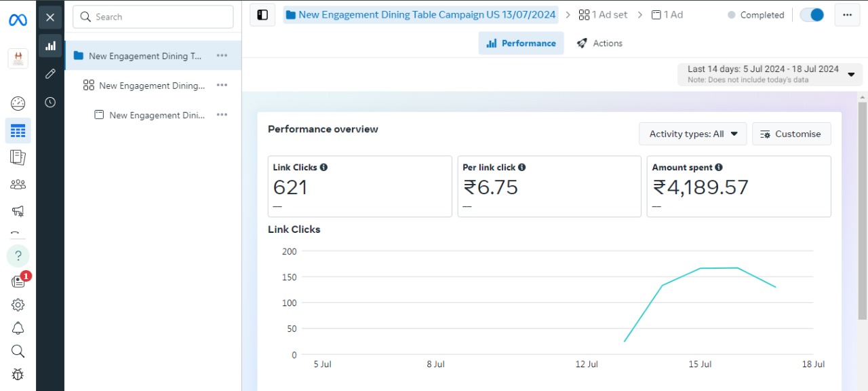Toggle the campaign on/off switch
Viewport: 868px width, 391px height.
point(812,15)
